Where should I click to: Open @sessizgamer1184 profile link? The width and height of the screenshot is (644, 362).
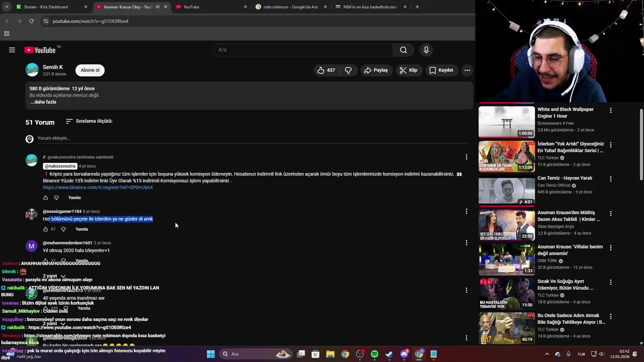62,212
